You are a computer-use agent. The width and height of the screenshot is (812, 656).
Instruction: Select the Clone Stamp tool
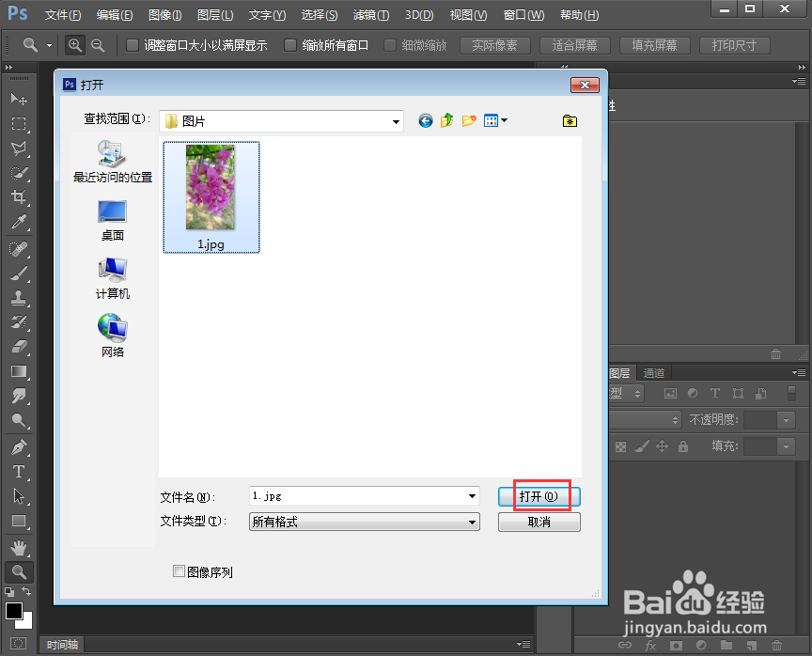[20, 296]
